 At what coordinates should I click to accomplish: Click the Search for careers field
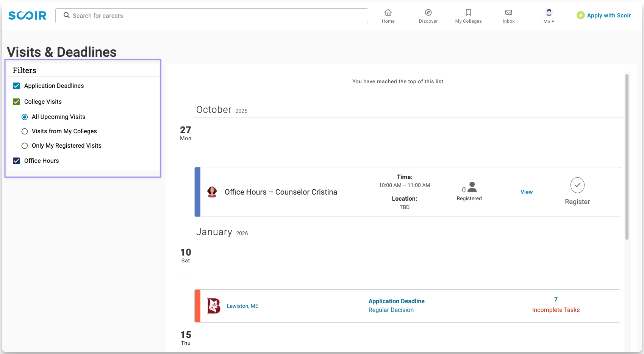tap(211, 16)
